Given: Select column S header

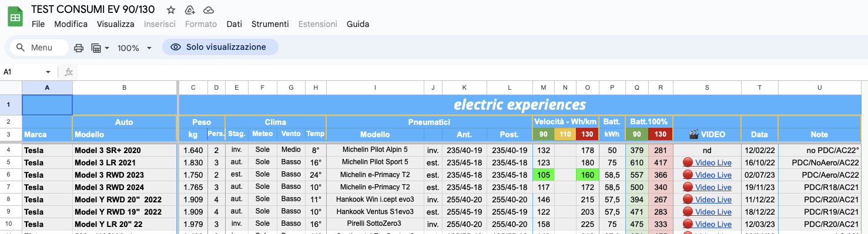Looking at the screenshot, I should click(x=707, y=88).
